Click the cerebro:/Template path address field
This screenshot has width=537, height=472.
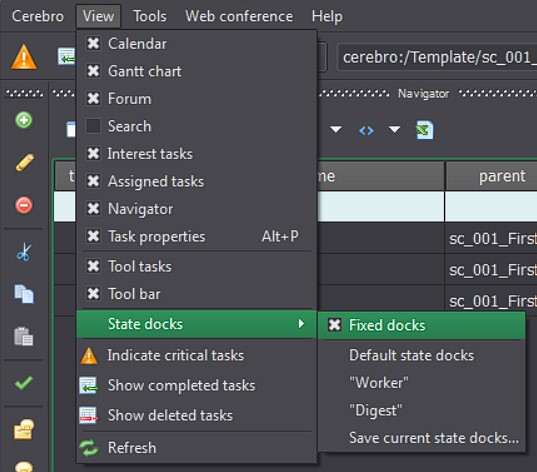[437, 57]
